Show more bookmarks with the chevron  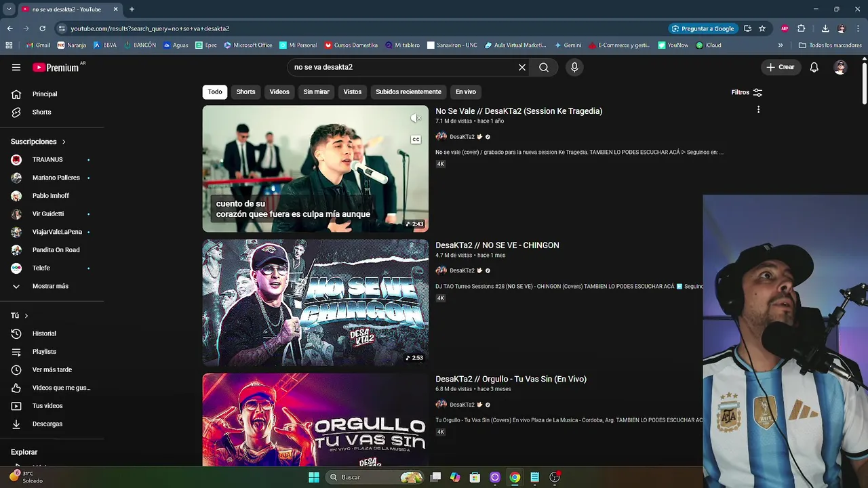pos(781,45)
